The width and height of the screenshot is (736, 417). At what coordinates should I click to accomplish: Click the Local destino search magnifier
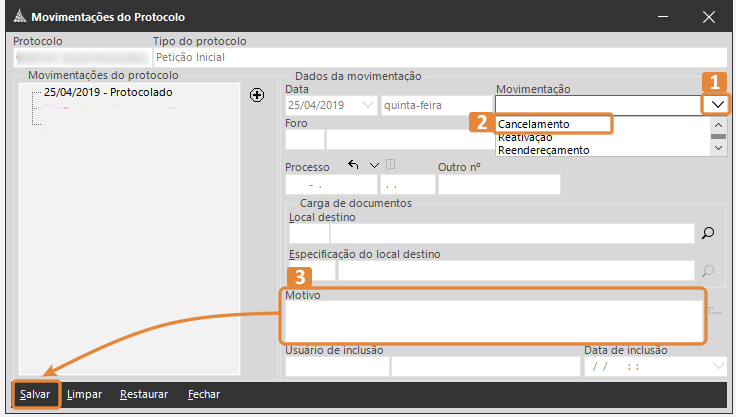pyautogui.click(x=708, y=233)
